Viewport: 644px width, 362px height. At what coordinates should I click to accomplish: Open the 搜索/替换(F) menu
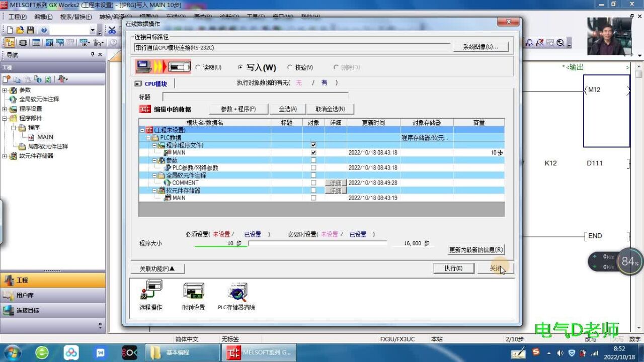pos(76,17)
